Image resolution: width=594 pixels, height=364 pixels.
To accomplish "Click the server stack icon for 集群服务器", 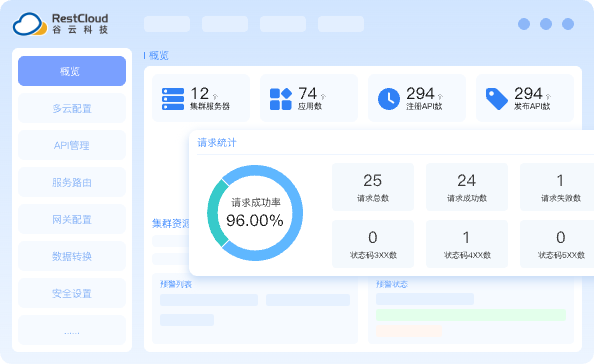I will (173, 99).
